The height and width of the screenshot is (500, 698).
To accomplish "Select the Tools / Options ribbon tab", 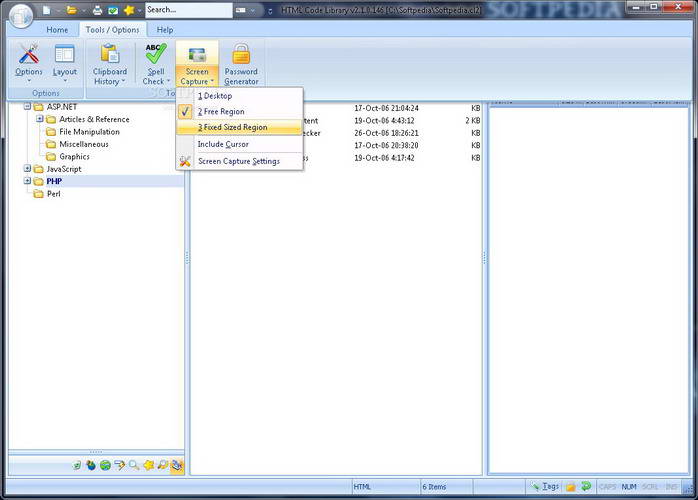I will pos(113,30).
